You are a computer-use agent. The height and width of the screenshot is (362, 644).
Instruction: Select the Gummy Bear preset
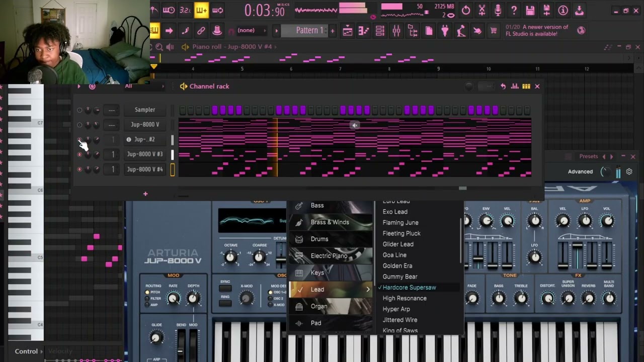pos(400,277)
